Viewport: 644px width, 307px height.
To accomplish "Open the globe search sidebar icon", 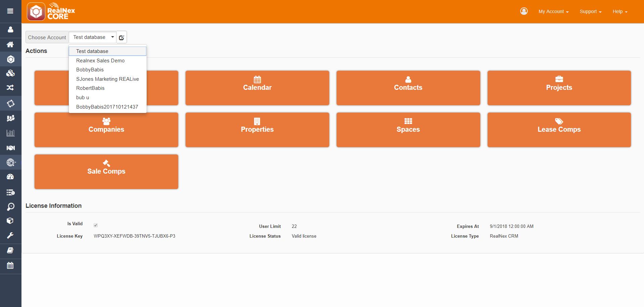I will 10,162.
